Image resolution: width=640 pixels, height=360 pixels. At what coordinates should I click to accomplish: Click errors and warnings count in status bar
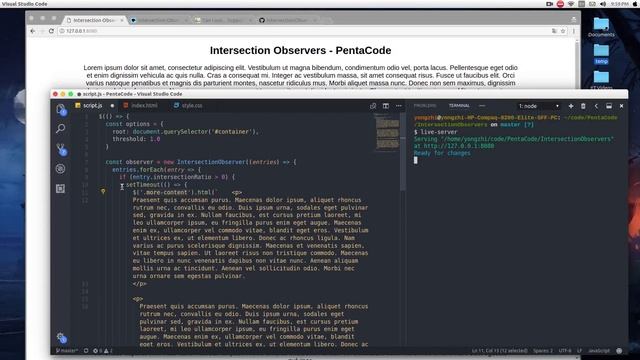[102, 351]
